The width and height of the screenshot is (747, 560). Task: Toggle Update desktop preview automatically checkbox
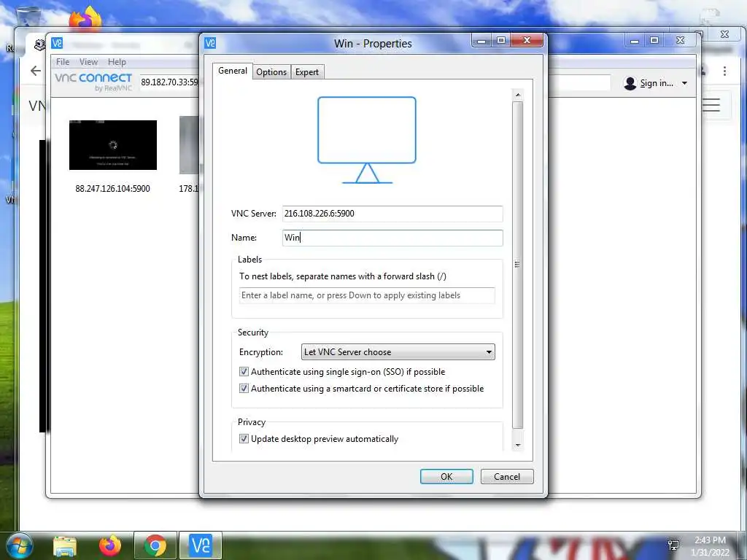[x=244, y=438]
